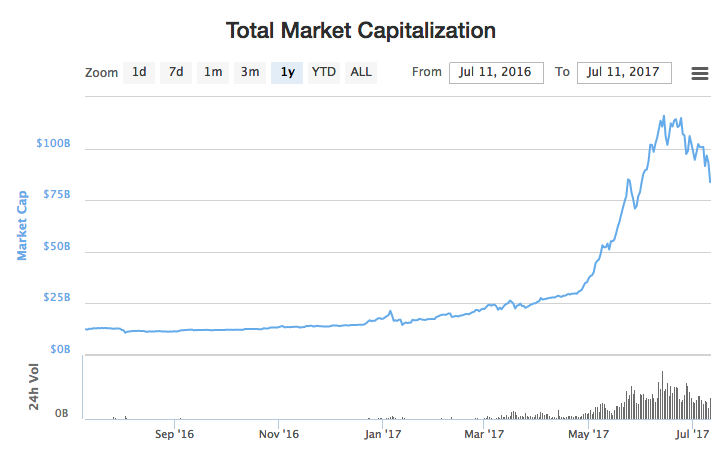Set zoom range to 3m
This screenshot has height=456, width=719.
click(250, 72)
